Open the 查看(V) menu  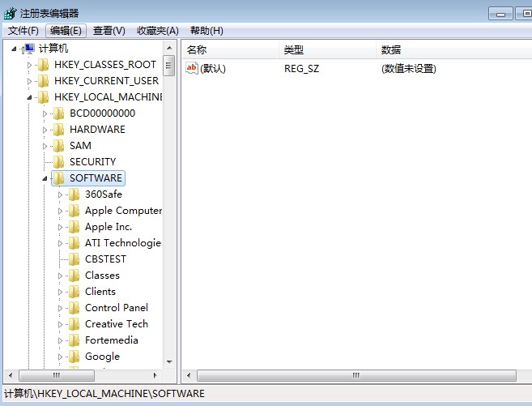coord(109,31)
